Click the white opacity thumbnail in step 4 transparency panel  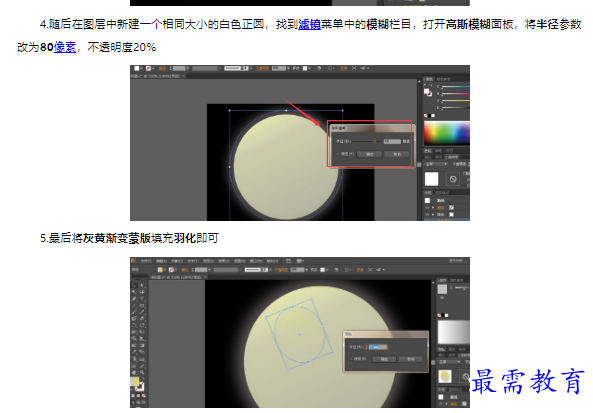coord(432,179)
